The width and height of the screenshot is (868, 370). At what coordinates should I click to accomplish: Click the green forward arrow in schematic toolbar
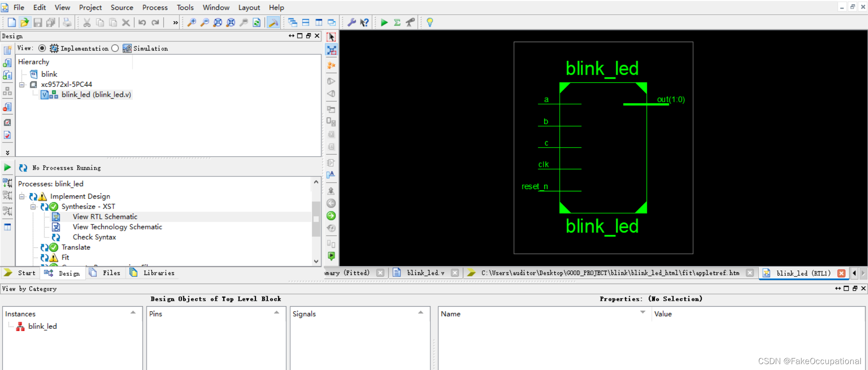pyautogui.click(x=331, y=216)
